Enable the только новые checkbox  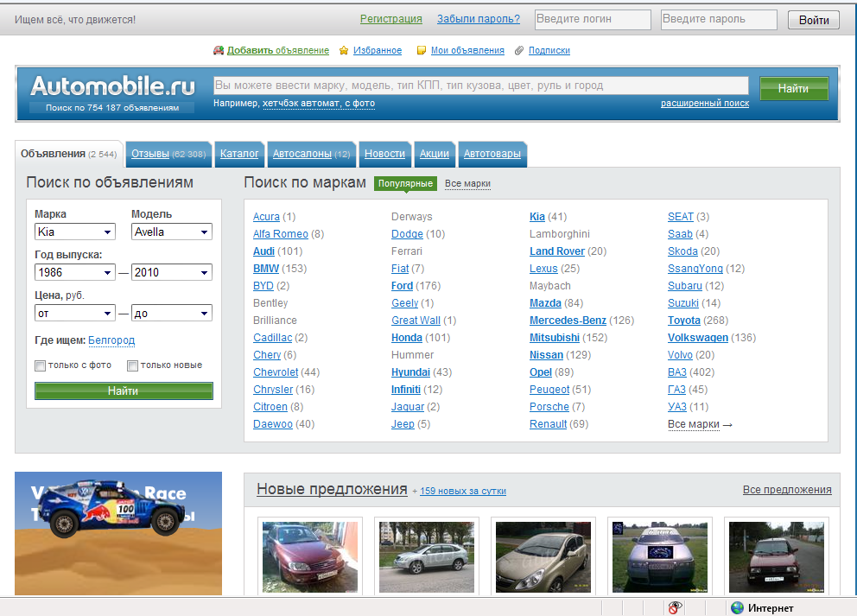[132, 365]
